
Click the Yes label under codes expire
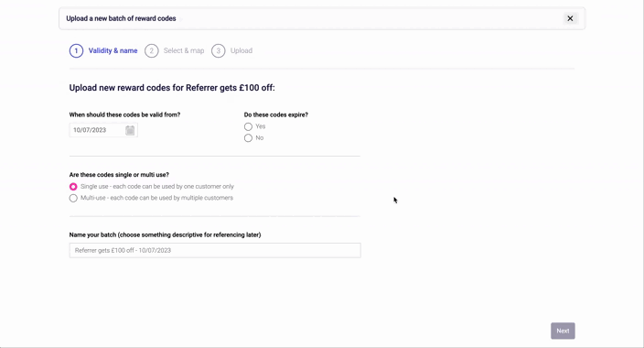point(261,126)
